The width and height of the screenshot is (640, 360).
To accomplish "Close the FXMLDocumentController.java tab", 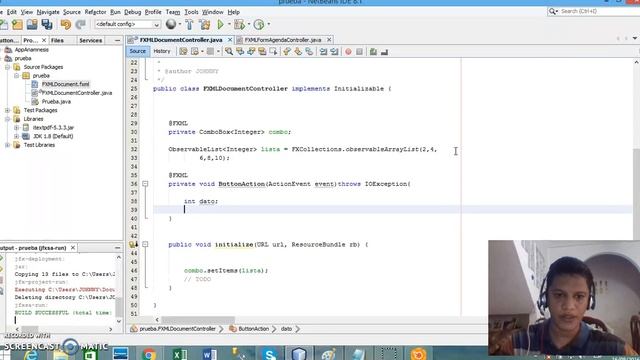I will tap(230, 40).
